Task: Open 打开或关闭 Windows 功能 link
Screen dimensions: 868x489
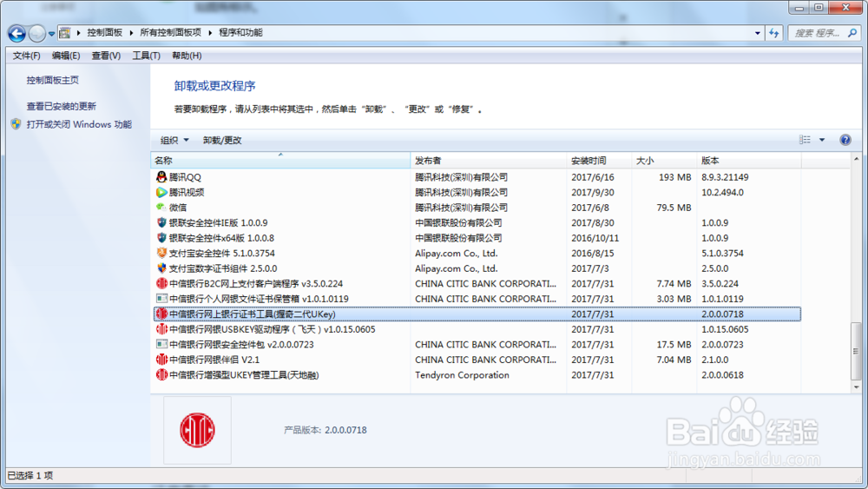Action: pos(79,124)
